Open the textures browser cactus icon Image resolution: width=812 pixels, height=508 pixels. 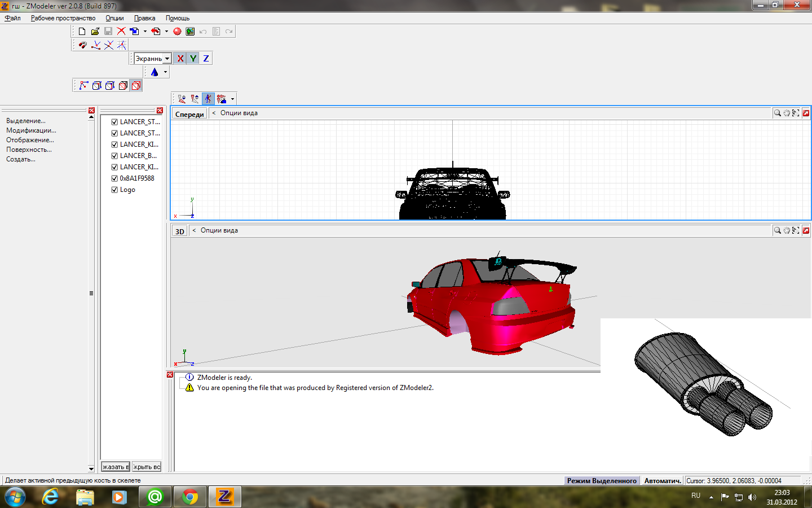click(190, 32)
